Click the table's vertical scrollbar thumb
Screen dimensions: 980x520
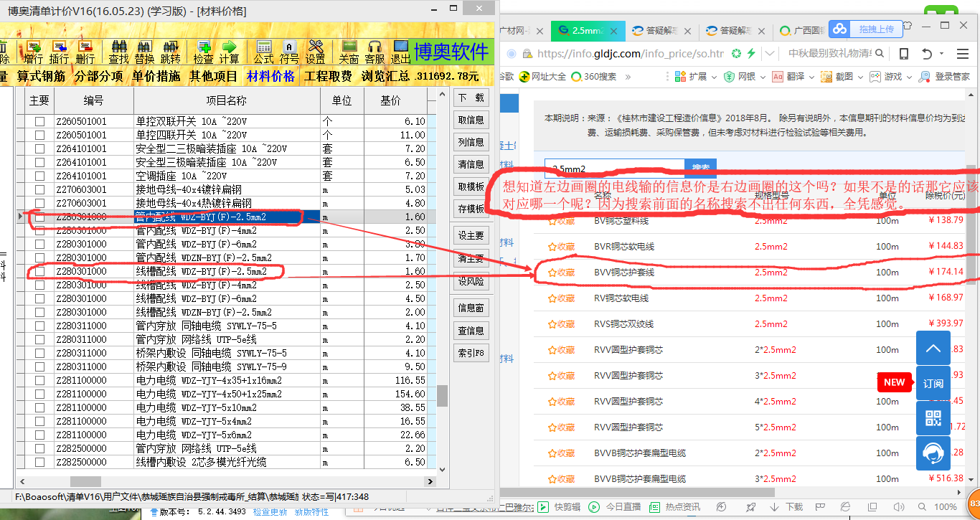click(443, 396)
